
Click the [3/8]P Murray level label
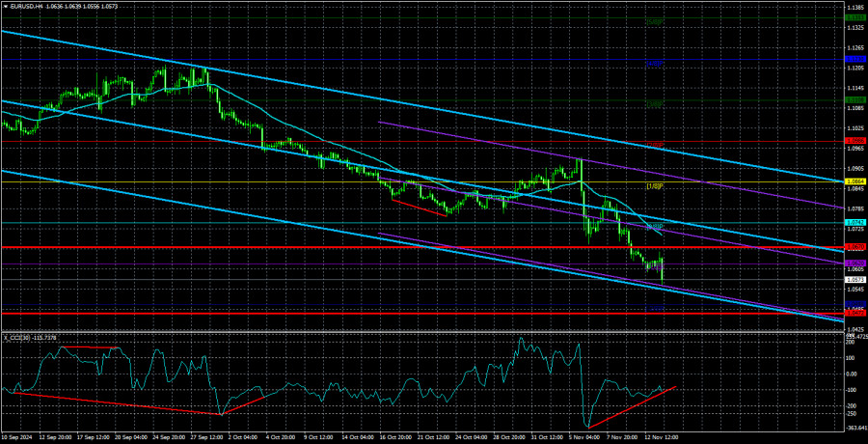click(x=655, y=104)
